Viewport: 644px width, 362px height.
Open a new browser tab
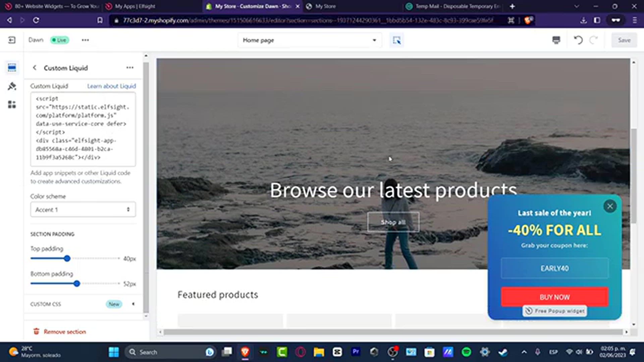coord(512,6)
